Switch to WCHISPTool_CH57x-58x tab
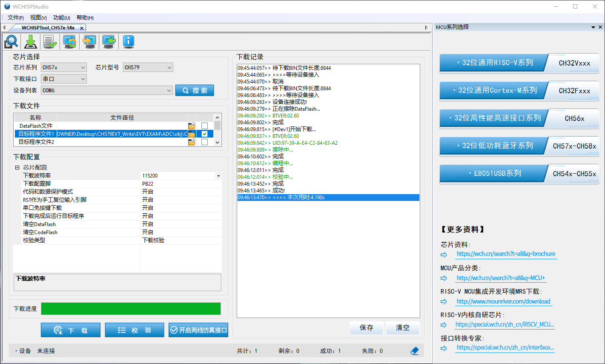Viewport: 605px width, 364px height. (x=48, y=28)
